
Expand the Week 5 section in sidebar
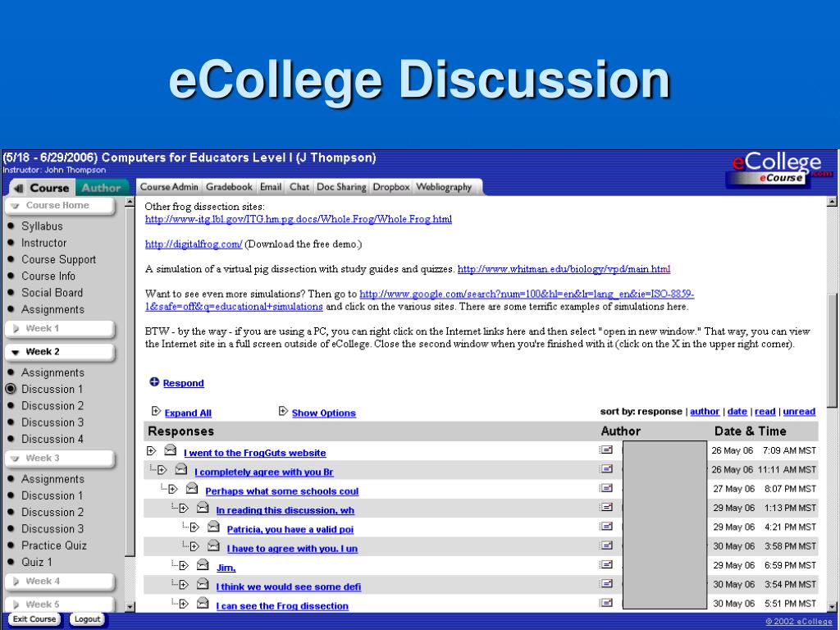pyautogui.click(x=60, y=605)
